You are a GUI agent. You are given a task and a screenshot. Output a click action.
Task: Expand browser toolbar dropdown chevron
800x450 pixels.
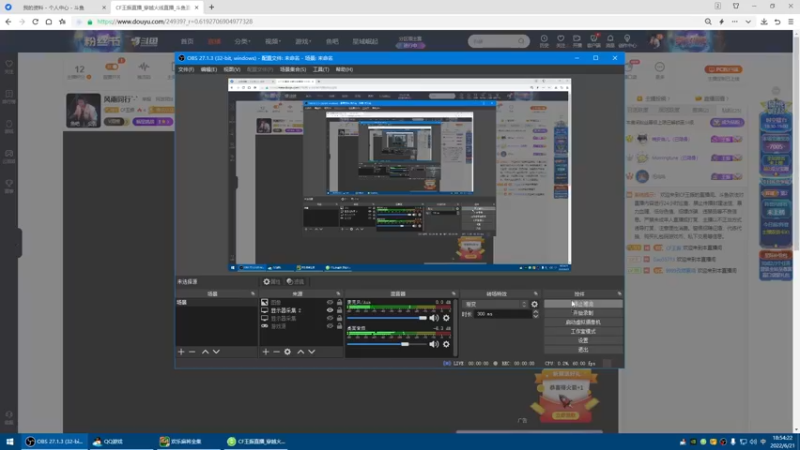pyautogui.click(x=748, y=21)
